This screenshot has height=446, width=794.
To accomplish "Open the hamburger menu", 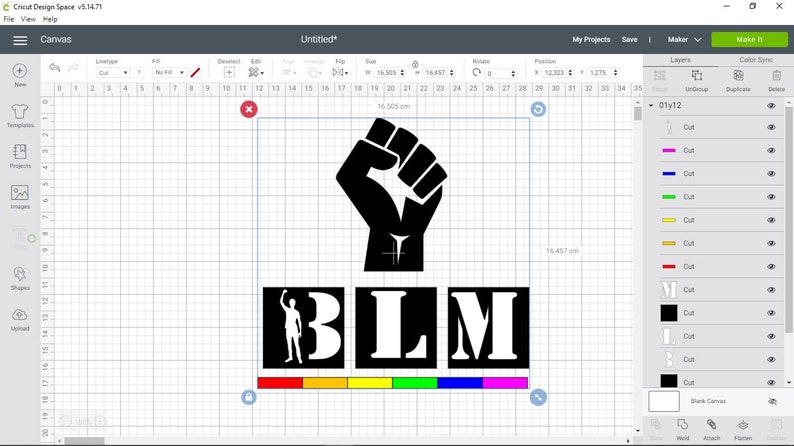I will (20, 40).
